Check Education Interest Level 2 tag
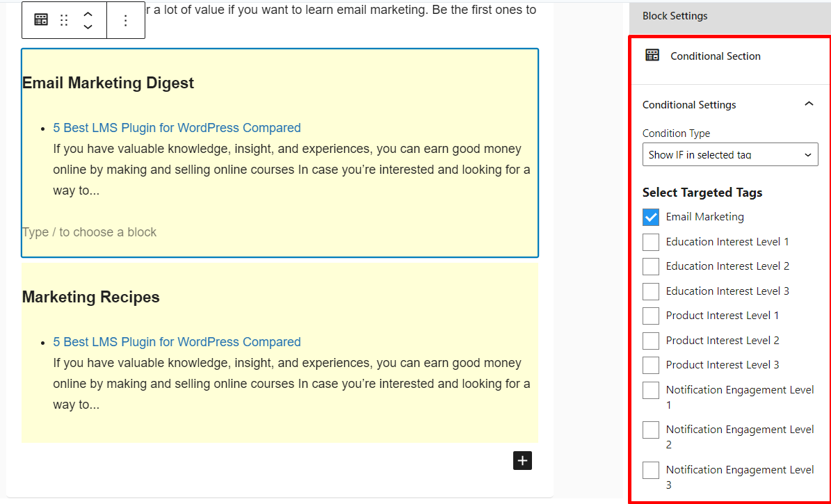The image size is (831, 504). [x=651, y=266]
